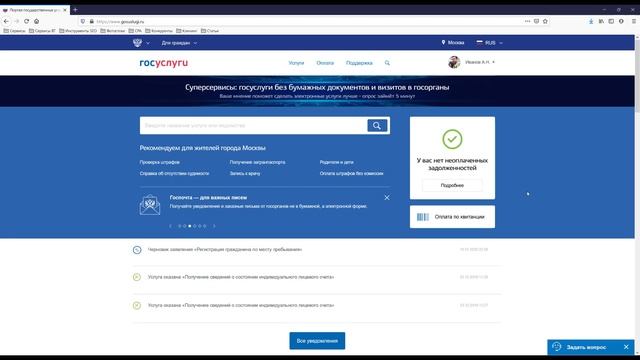The height and width of the screenshot is (360, 640).
Task: Open the Госпочта banner heading
Action: coord(208,198)
